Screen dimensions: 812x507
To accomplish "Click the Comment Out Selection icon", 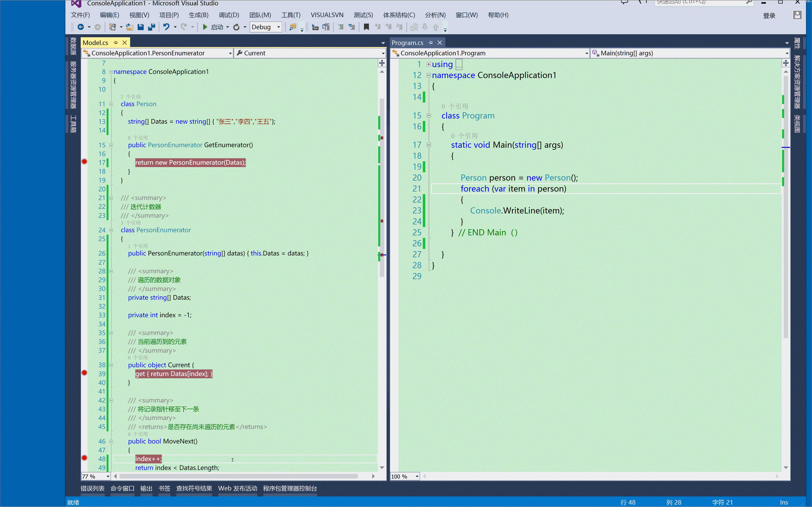I will pos(341,27).
